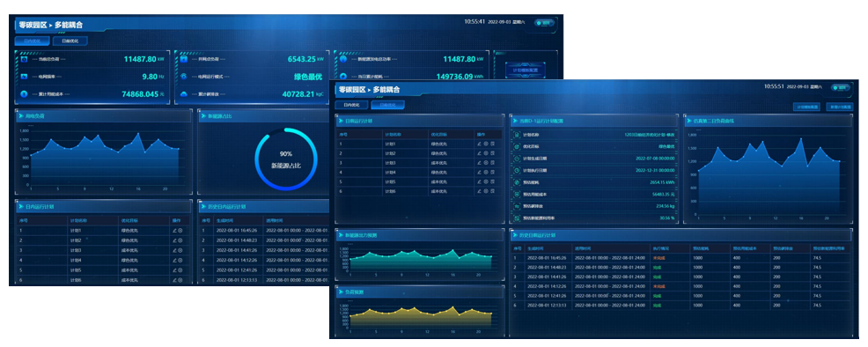Click edit pencil icon for 计划2 in 日内运行计划
This screenshot has height=347, width=868.
tap(175, 240)
